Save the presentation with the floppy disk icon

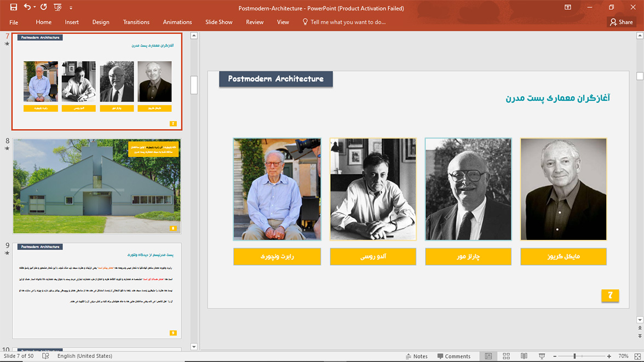coord(14,7)
